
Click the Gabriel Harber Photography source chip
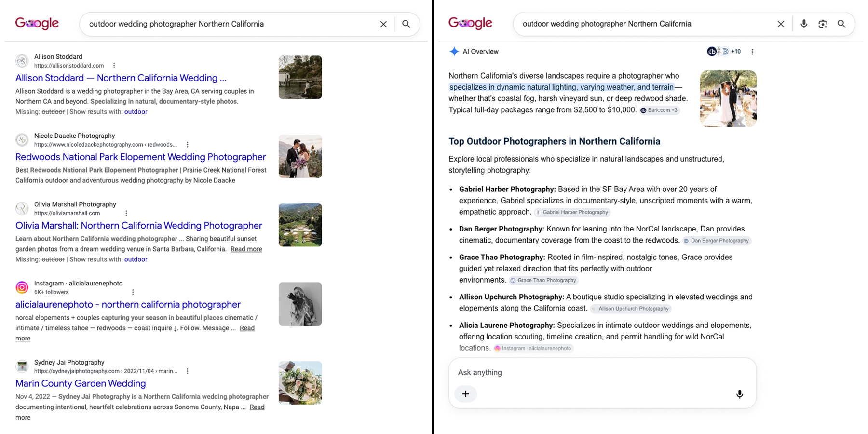coord(572,212)
